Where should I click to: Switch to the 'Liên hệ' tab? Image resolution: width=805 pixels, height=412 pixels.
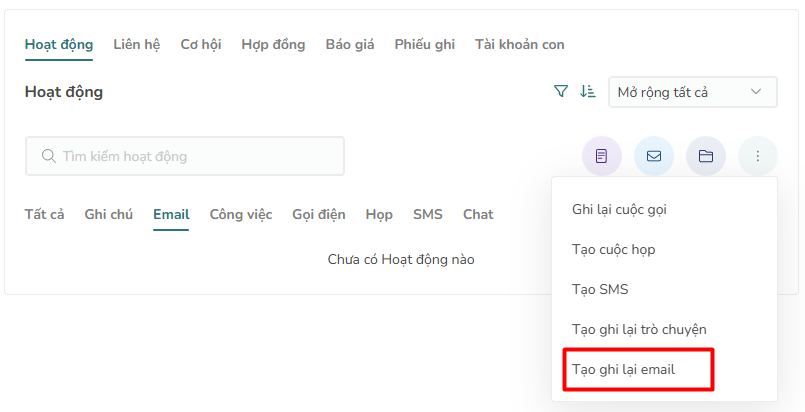137,45
